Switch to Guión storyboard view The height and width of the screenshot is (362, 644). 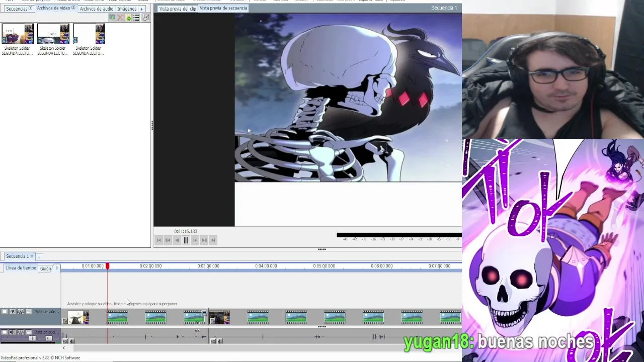[45, 268]
